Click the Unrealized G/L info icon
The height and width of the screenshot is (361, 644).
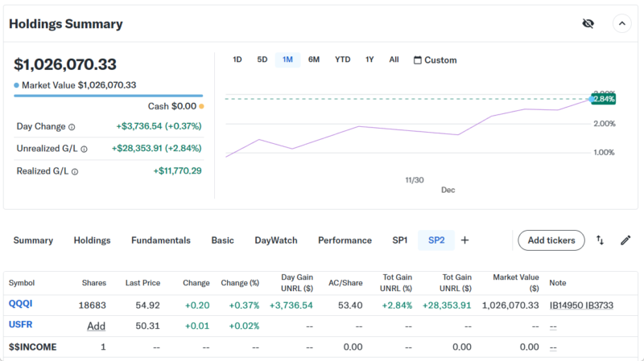click(x=84, y=149)
